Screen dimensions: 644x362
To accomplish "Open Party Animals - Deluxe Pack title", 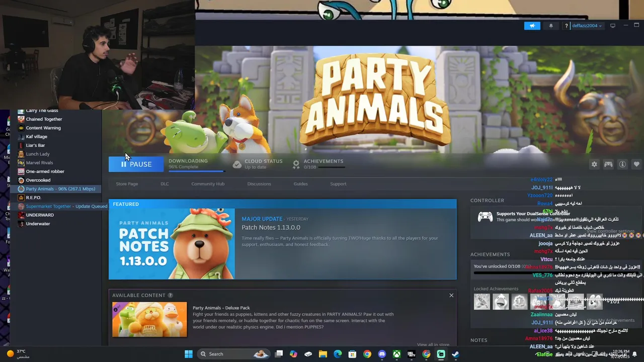I will pos(221,308).
